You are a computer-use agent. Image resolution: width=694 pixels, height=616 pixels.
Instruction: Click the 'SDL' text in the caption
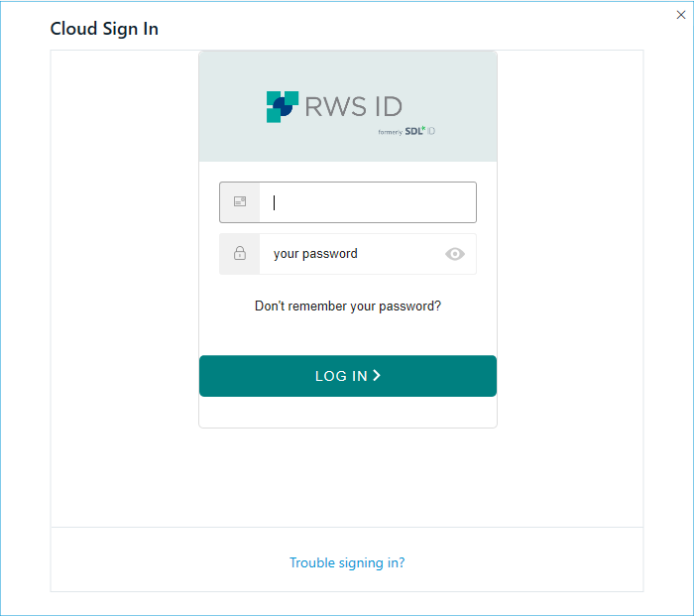tap(413, 132)
